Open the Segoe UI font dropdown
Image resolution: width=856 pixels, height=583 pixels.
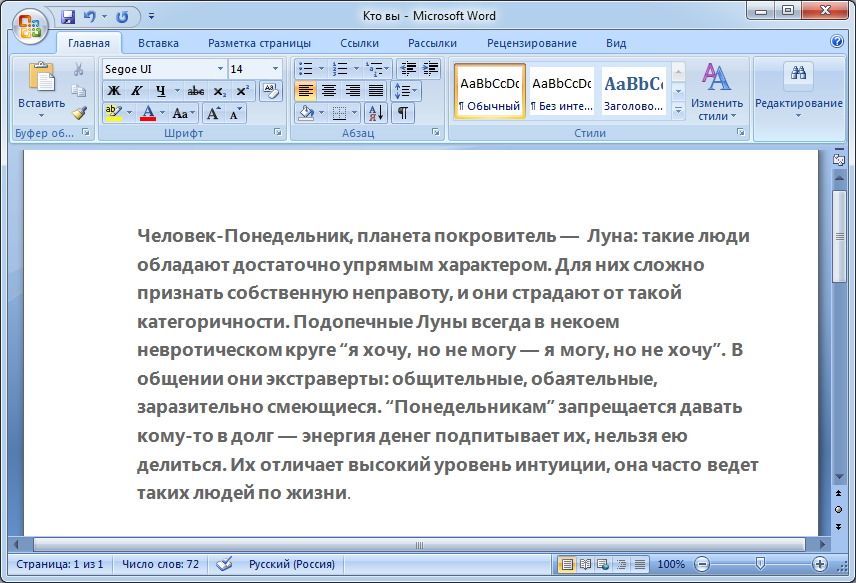tap(220, 69)
